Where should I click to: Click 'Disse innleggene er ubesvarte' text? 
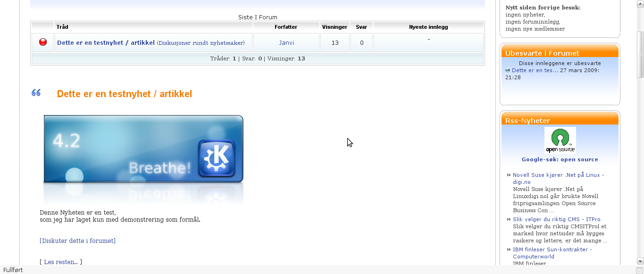[560, 63]
